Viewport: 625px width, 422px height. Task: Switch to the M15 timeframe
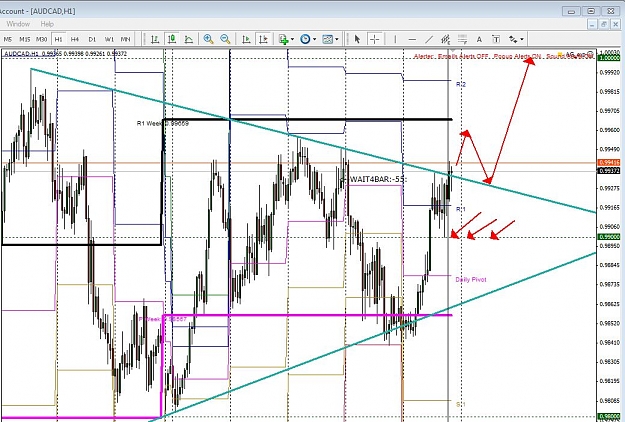coord(24,39)
